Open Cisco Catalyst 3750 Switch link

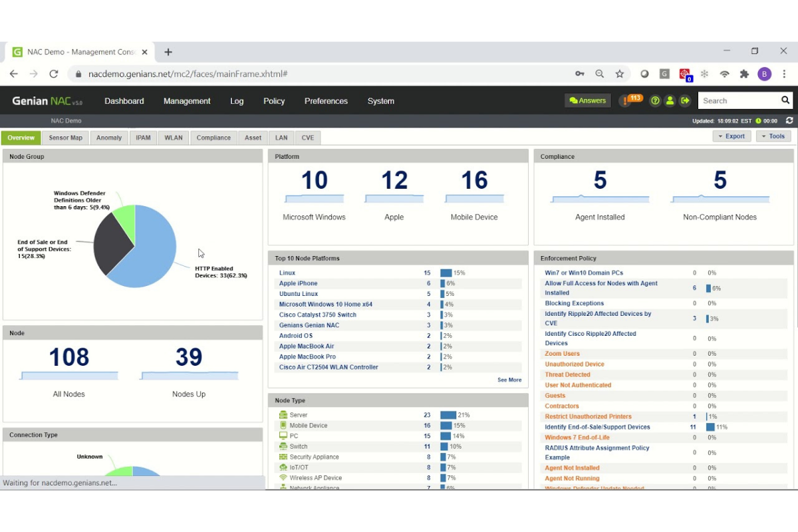[318, 315]
